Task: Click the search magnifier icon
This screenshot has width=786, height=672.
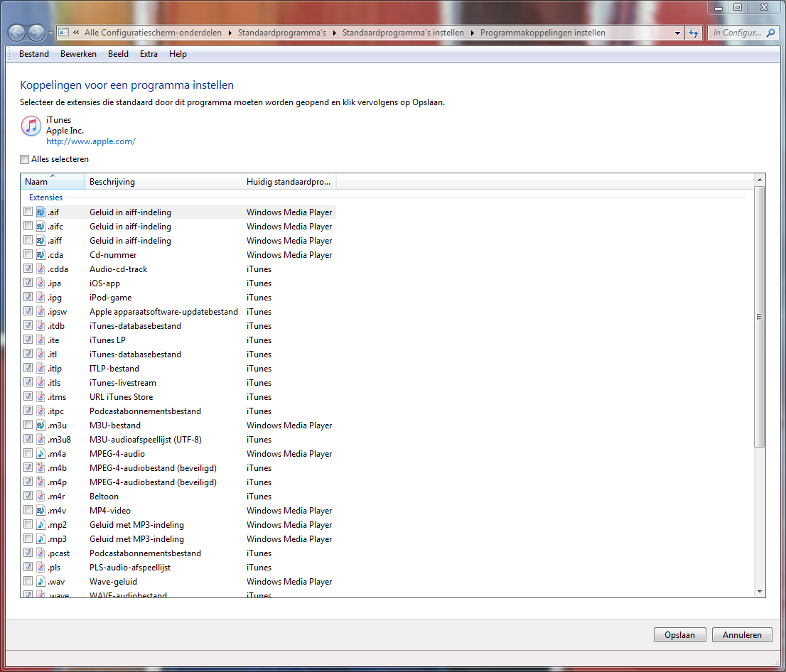Action: coord(771,33)
